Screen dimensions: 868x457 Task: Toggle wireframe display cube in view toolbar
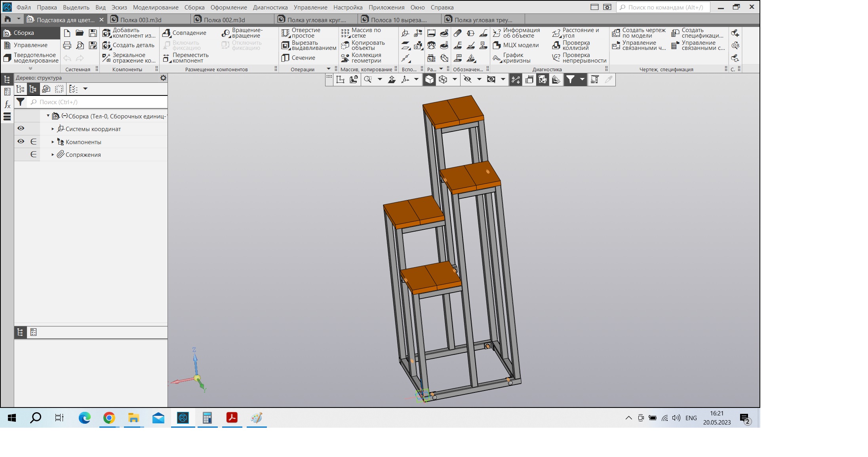point(443,80)
